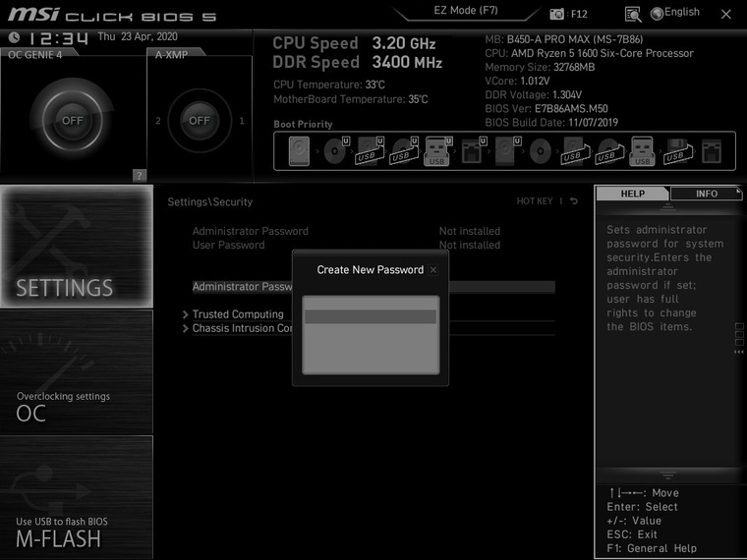The height and width of the screenshot is (560, 747).
Task: Open the OC overclocking settings tile
Action: pyautogui.click(x=77, y=372)
